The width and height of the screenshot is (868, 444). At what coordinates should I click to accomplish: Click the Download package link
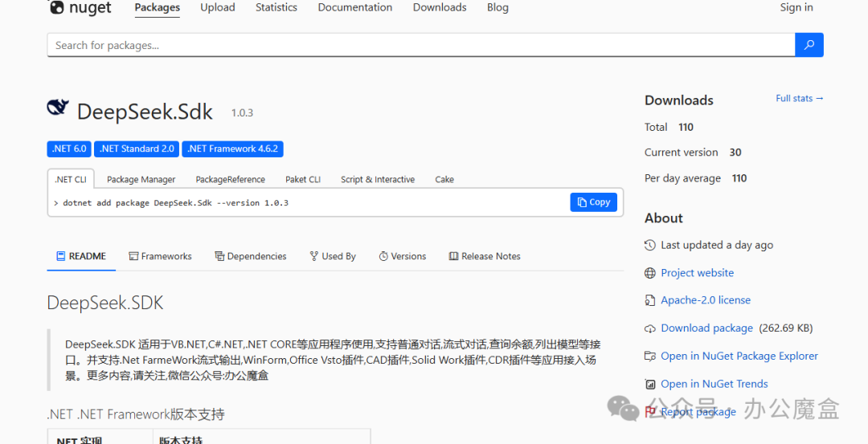707,328
